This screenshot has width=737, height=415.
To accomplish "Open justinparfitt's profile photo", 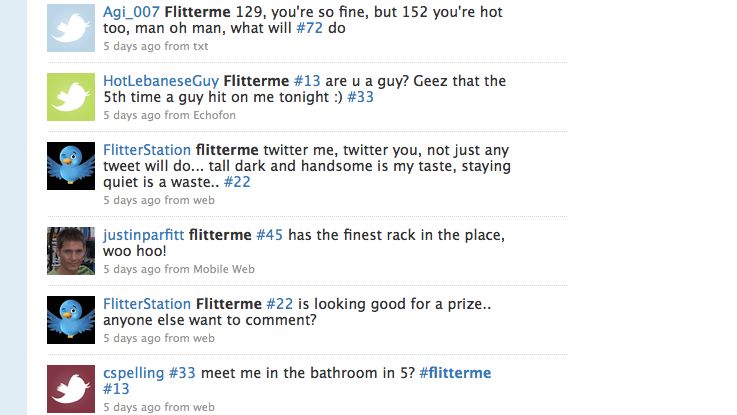I will pyautogui.click(x=71, y=250).
